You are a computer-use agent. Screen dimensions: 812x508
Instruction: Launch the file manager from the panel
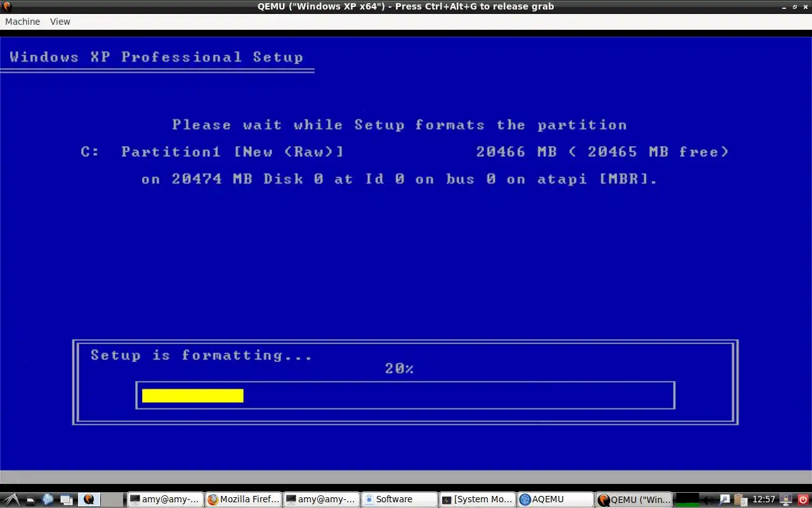click(29, 500)
